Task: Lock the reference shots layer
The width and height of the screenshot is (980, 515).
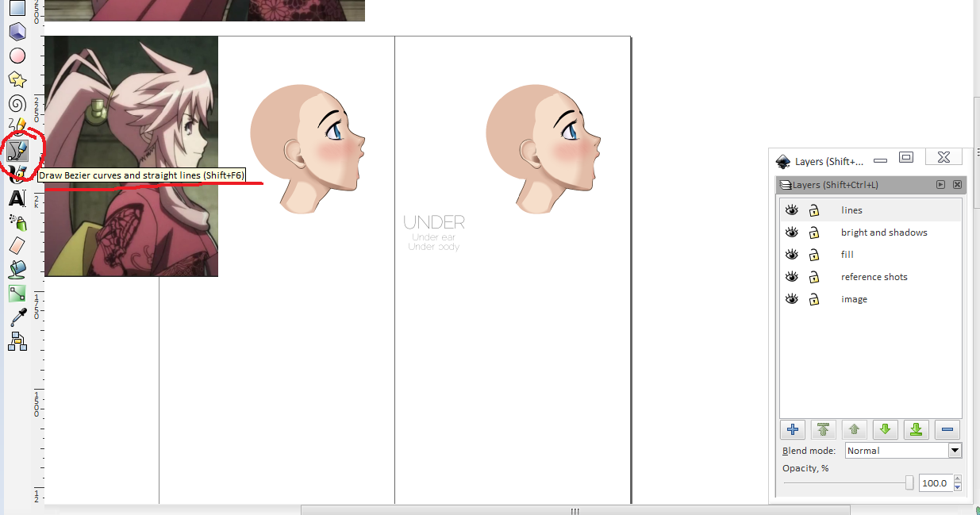Action: (x=814, y=277)
